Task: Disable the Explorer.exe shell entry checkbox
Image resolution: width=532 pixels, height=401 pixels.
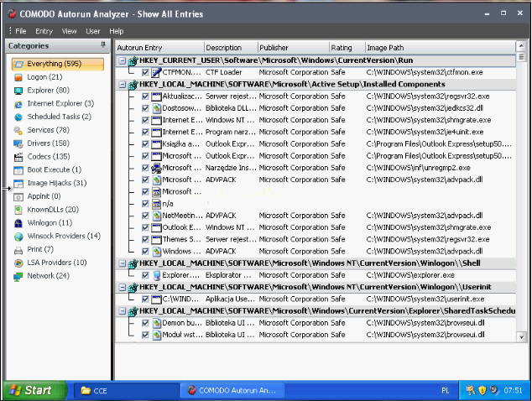Action: (x=145, y=275)
